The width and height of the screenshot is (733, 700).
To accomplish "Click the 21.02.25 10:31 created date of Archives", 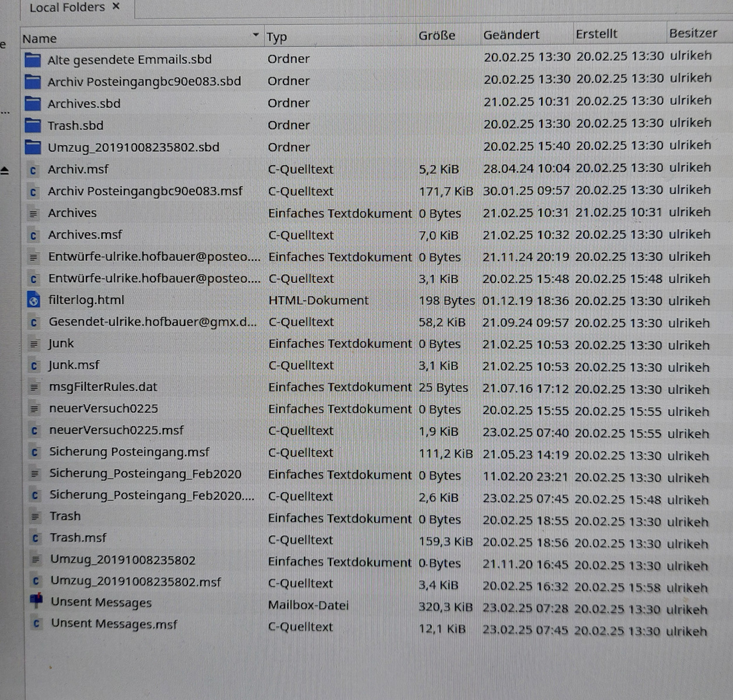I will 619,212.
